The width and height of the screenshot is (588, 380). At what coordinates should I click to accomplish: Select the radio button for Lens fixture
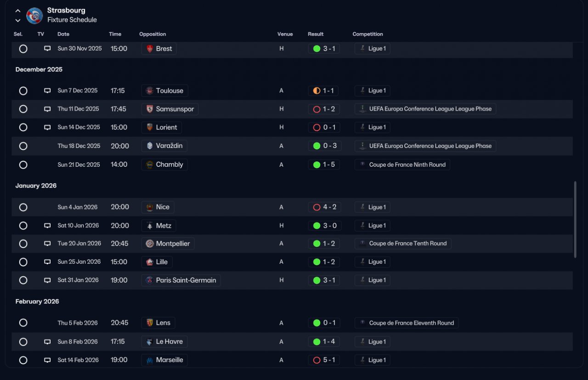(x=23, y=323)
